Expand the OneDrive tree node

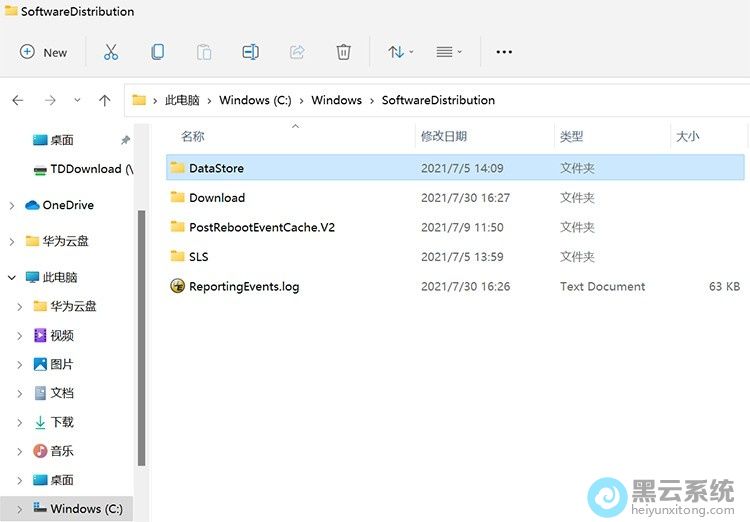(11, 205)
